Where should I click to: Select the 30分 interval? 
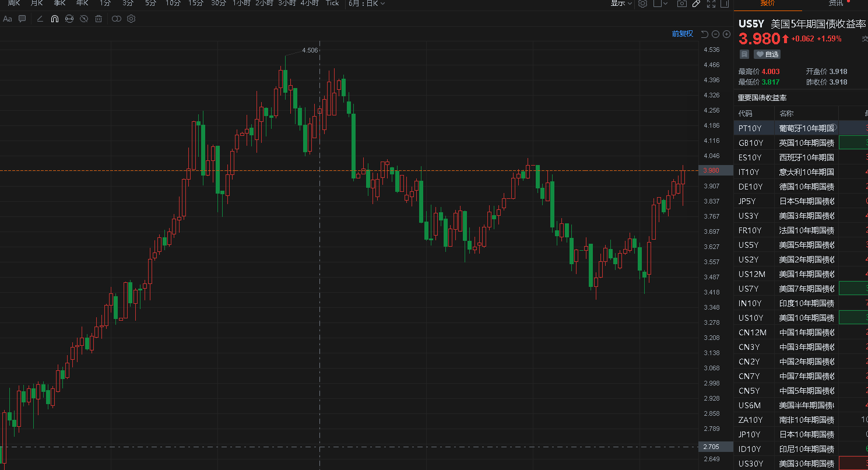click(219, 3)
